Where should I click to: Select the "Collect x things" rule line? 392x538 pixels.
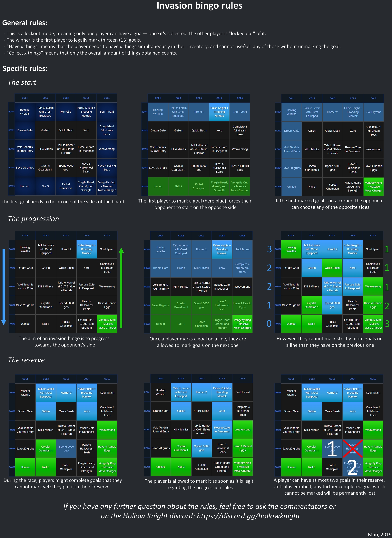coord(90,53)
